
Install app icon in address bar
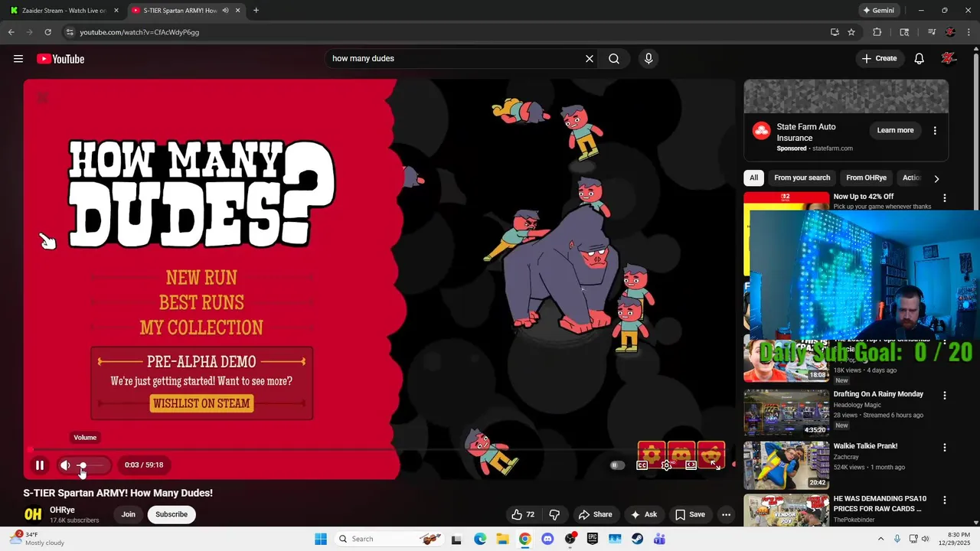(x=835, y=32)
